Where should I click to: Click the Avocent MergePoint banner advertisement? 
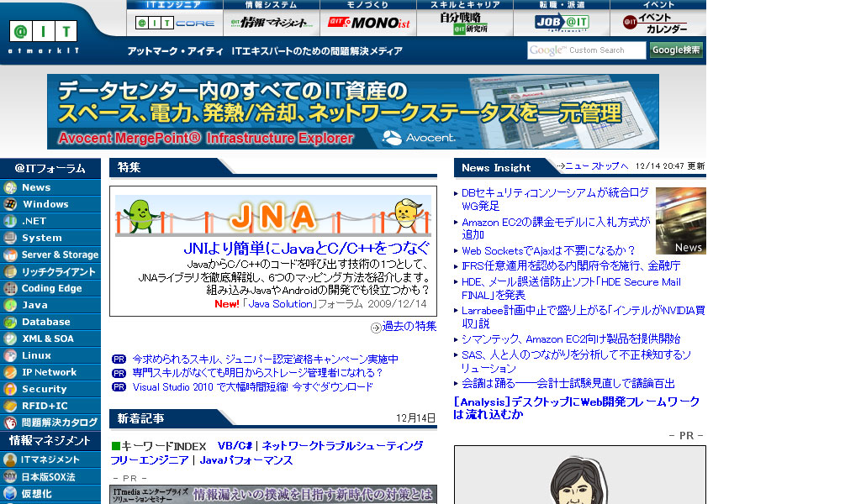click(x=353, y=112)
